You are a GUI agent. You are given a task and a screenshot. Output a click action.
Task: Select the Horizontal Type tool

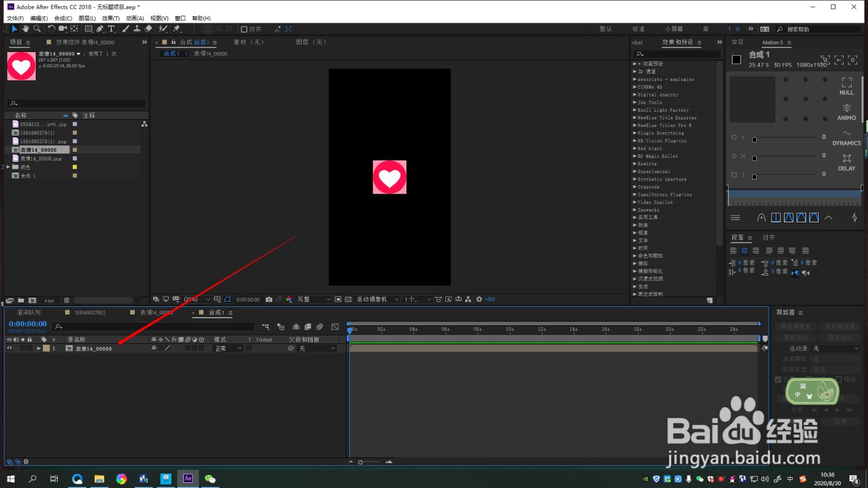click(111, 29)
